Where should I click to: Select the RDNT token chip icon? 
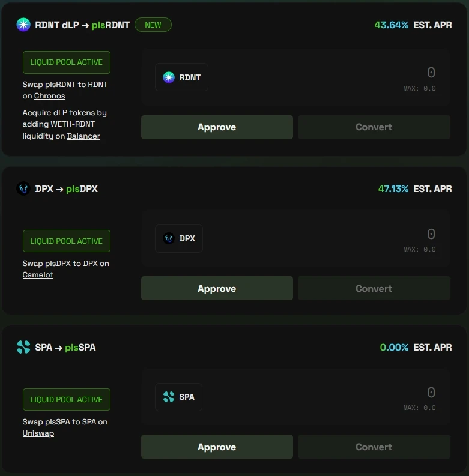point(169,77)
